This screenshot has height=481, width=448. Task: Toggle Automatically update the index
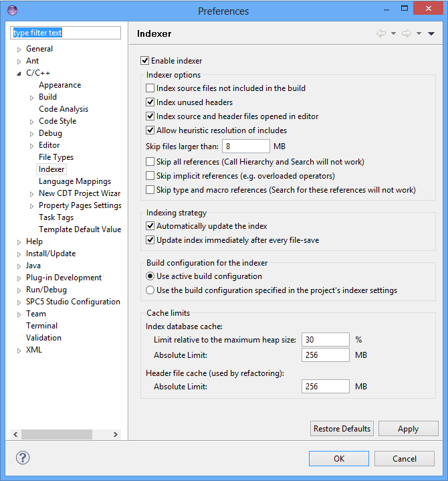tap(150, 226)
